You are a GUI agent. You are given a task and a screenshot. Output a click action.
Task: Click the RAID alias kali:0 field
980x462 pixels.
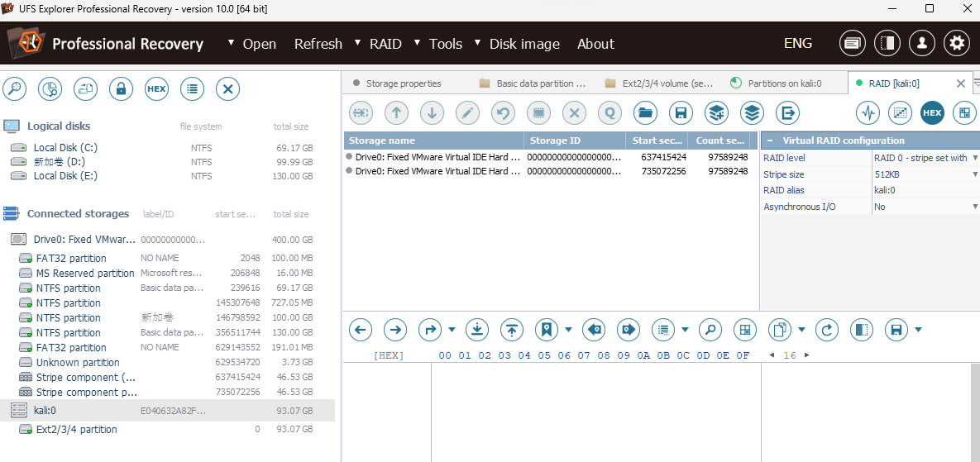point(925,190)
